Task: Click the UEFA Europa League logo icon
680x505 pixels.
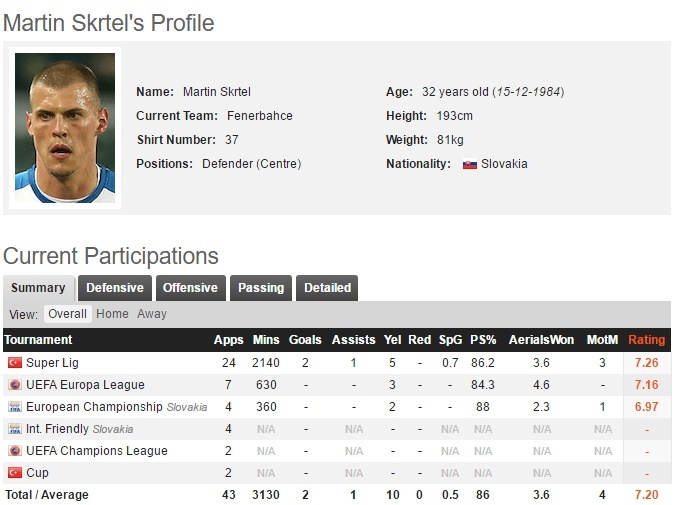Action: 14,384
